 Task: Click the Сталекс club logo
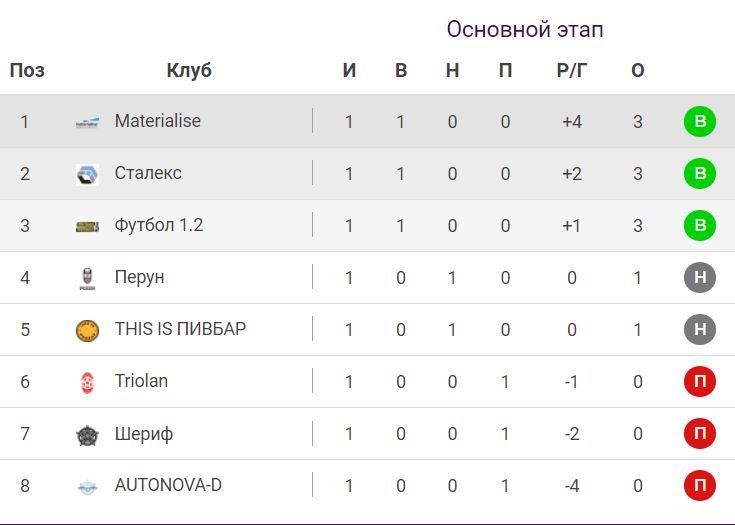coord(88,174)
